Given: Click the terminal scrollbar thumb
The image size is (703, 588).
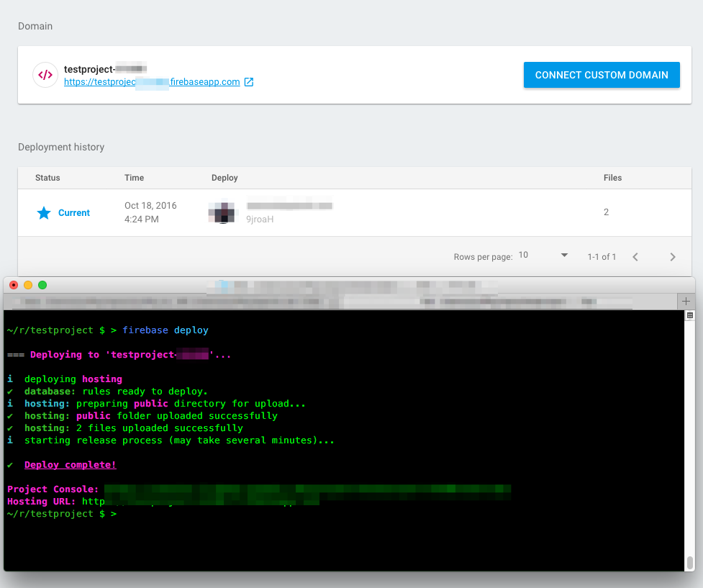Looking at the screenshot, I should tap(690, 562).
